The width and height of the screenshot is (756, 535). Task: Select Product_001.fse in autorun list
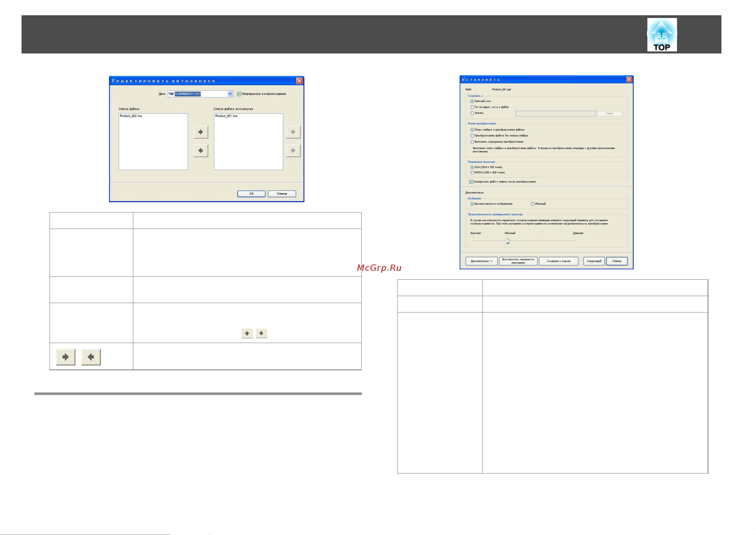pyautogui.click(x=226, y=116)
